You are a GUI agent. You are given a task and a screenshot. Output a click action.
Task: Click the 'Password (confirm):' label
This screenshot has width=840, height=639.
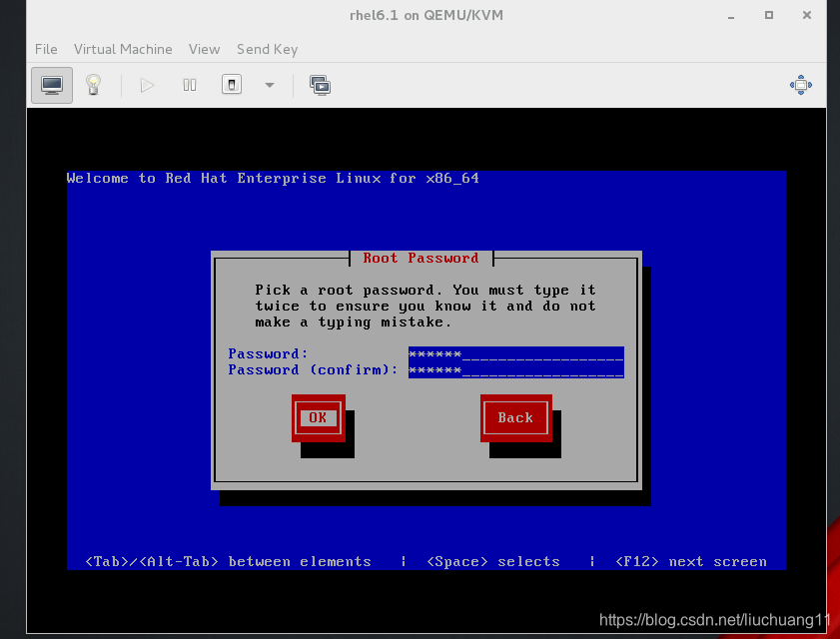tap(313, 370)
